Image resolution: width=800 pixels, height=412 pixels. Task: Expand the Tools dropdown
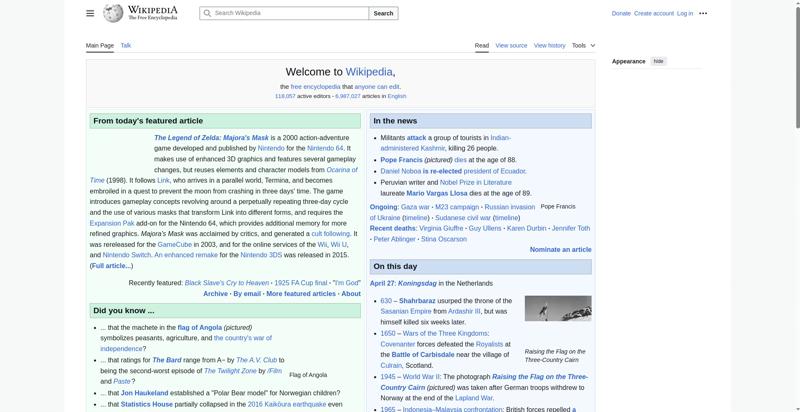click(x=583, y=45)
